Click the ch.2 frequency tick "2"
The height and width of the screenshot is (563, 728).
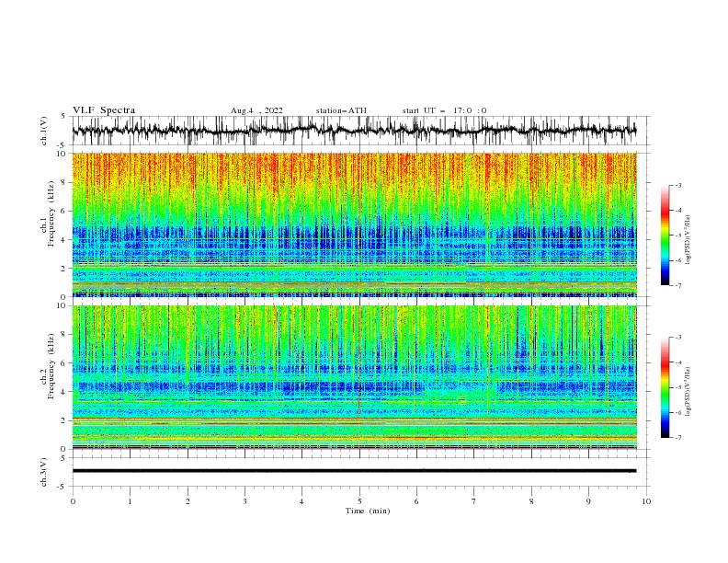coord(64,420)
